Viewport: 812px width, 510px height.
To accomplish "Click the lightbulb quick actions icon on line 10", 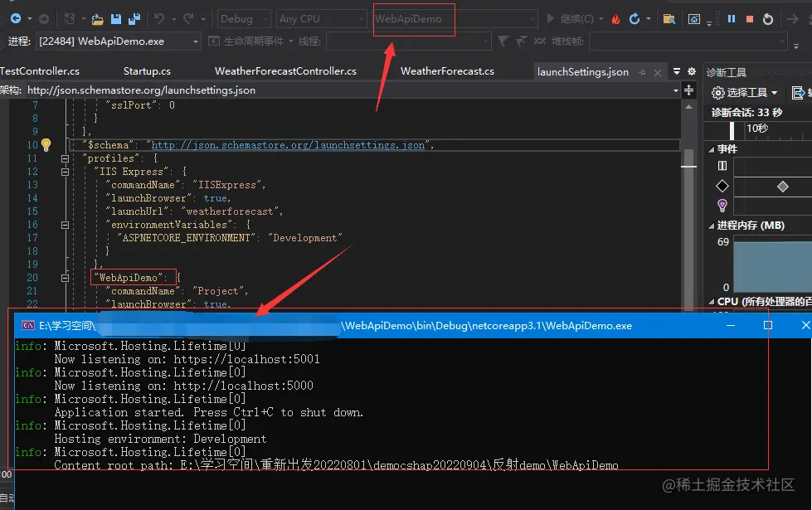I will pos(46,145).
